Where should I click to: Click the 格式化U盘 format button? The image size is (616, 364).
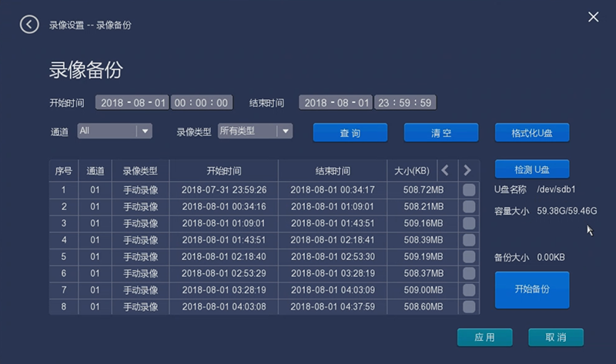coord(532,133)
